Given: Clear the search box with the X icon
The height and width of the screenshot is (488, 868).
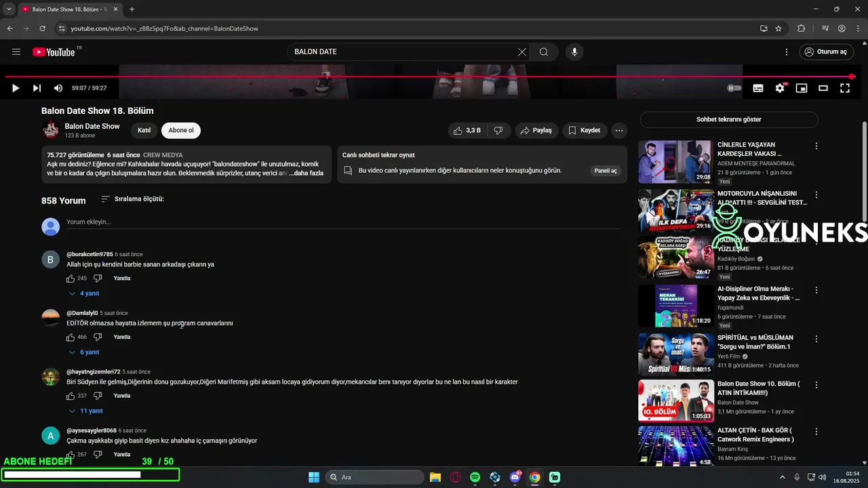Looking at the screenshot, I should (522, 52).
